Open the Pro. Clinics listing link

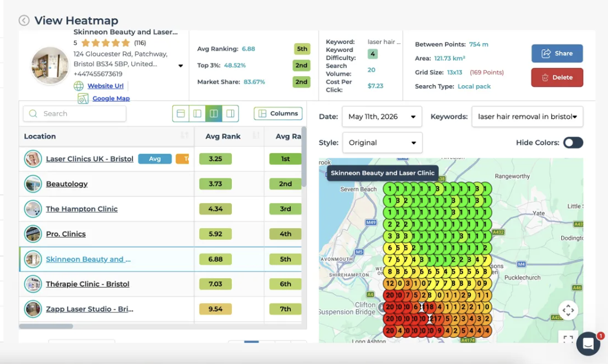pos(66,234)
